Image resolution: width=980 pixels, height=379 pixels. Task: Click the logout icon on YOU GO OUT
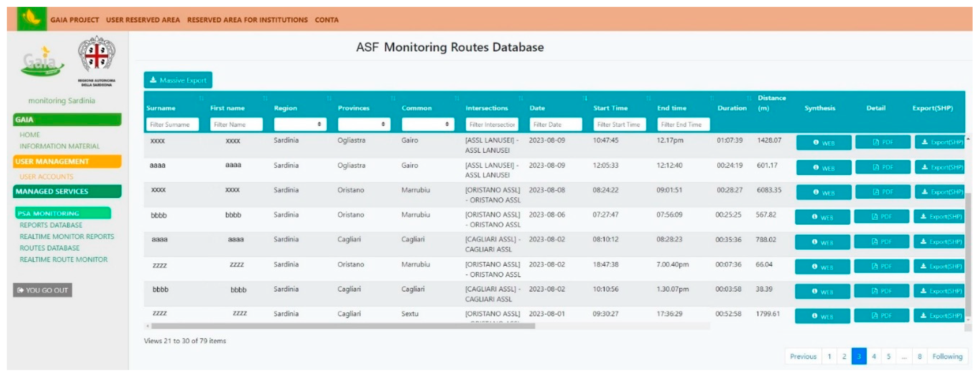tap(20, 290)
